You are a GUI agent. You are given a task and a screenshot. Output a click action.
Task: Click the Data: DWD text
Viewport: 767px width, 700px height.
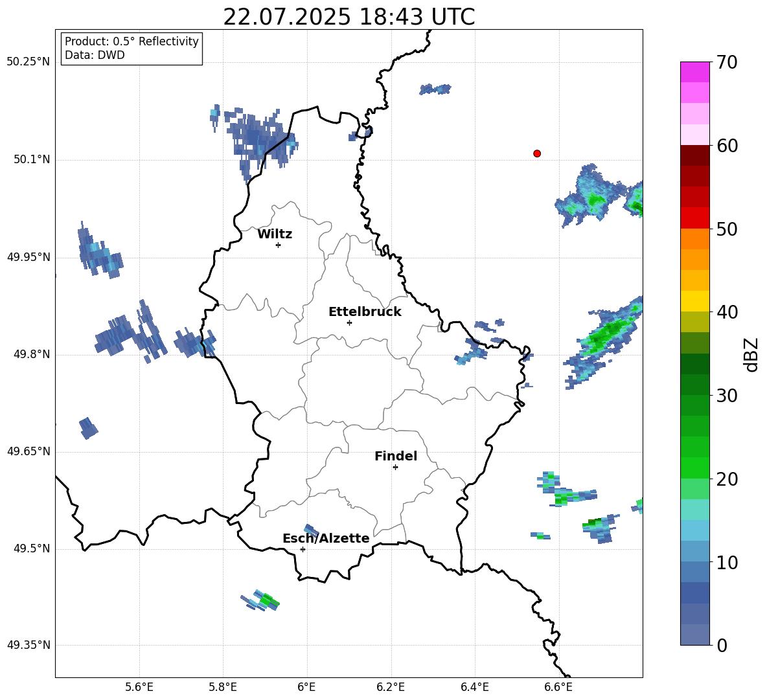pyautogui.click(x=95, y=55)
